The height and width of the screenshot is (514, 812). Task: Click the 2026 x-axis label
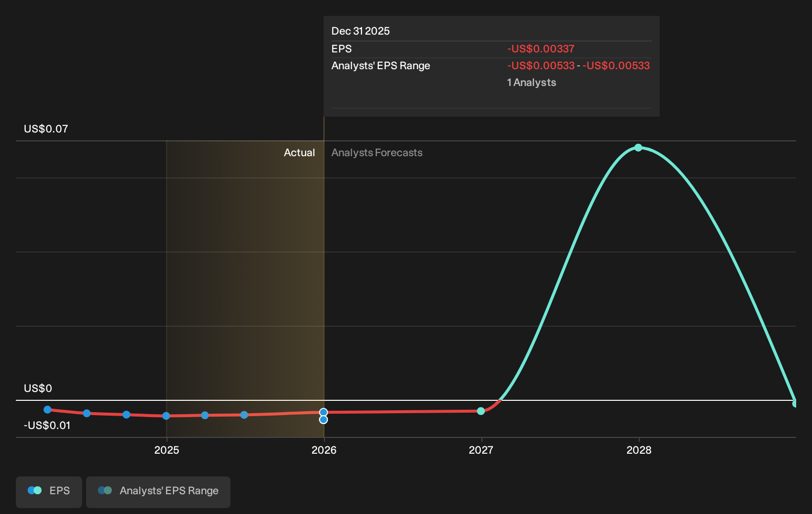[x=324, y=450]
